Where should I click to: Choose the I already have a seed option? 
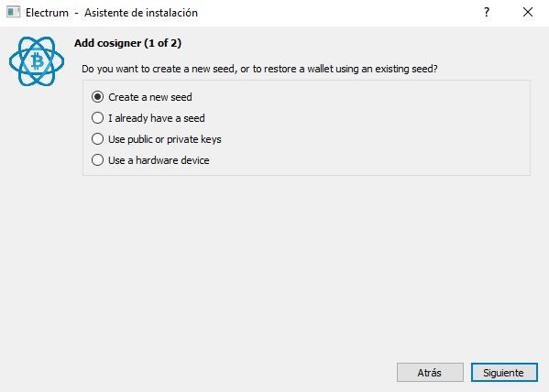[97, 118]
